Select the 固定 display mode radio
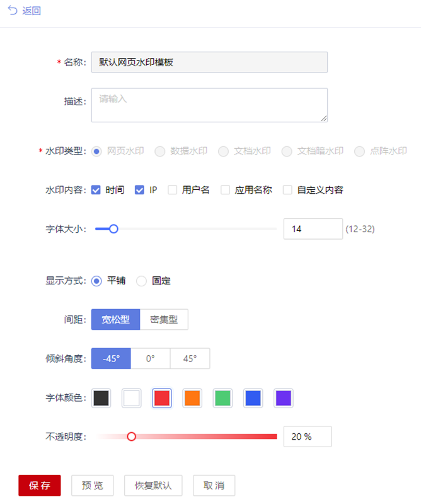The image size is (421, 504). 141,281
